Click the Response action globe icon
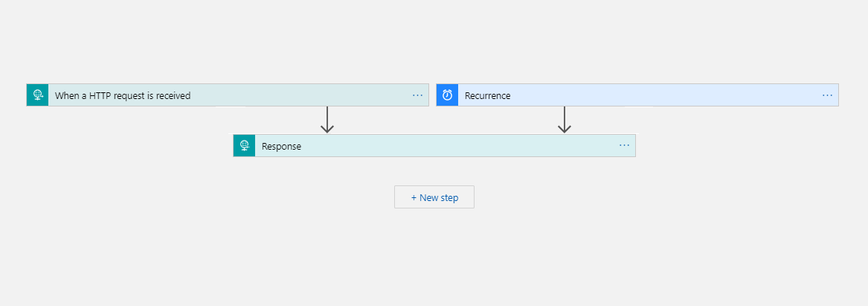Image resolution: width=868 pixels, height=306 pixels. (244, 146)
